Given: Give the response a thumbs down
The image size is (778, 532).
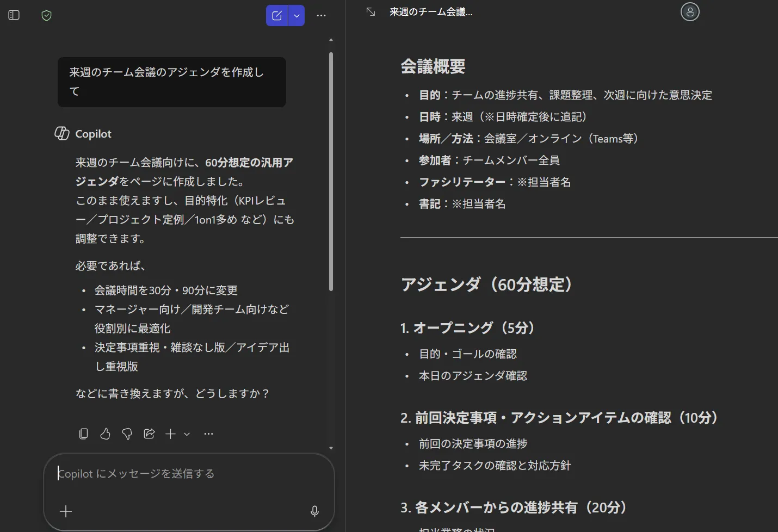Looking at the screenshot, I should (127, 434).
